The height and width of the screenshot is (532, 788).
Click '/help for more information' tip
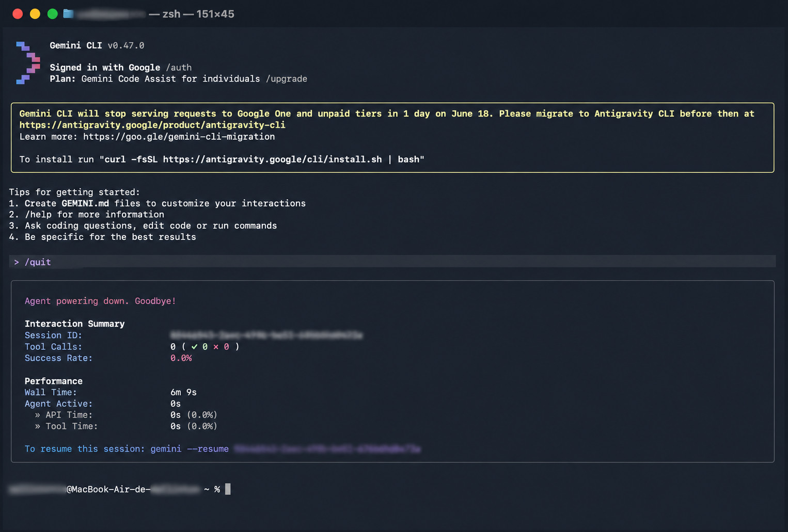(x=86, y=215)
